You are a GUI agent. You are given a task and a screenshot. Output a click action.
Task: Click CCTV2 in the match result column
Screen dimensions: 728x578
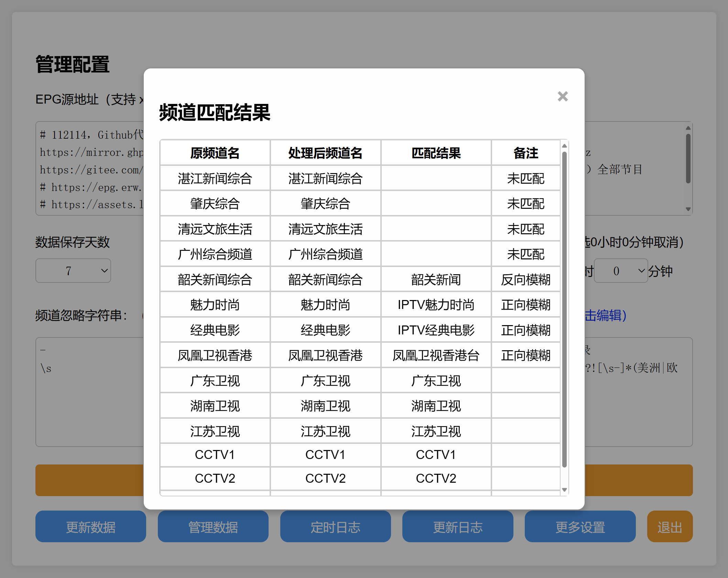pos(436,478)
